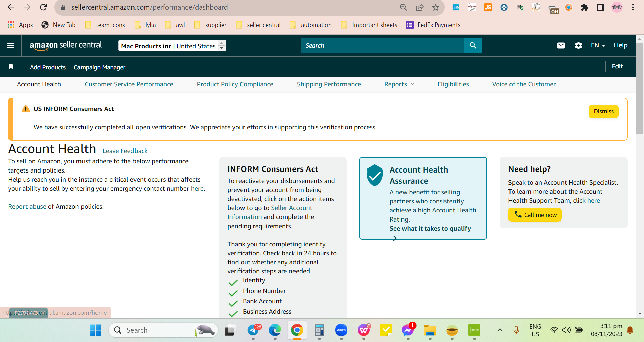Click the search magnifier button
The width and height of the screenshot is (644, 342).
click(473, 45)
